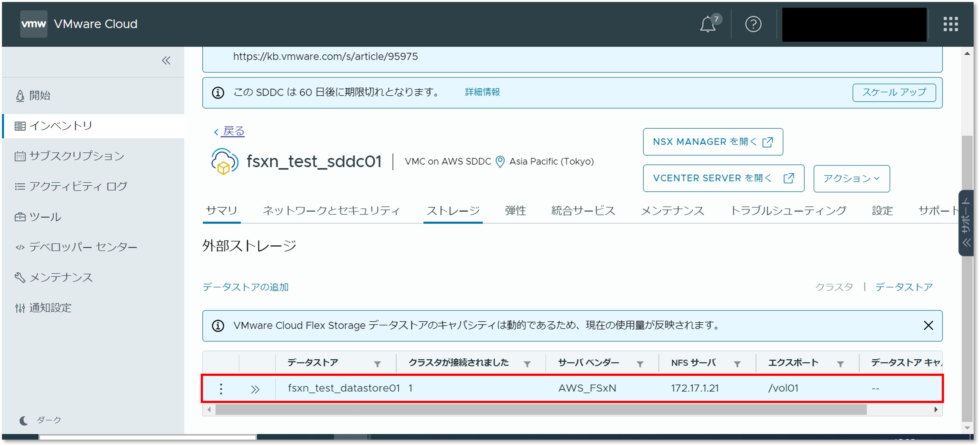Open row actions for fsxn_test_datastore01
This screenshot has width=980, height=446.
(221, 389)
